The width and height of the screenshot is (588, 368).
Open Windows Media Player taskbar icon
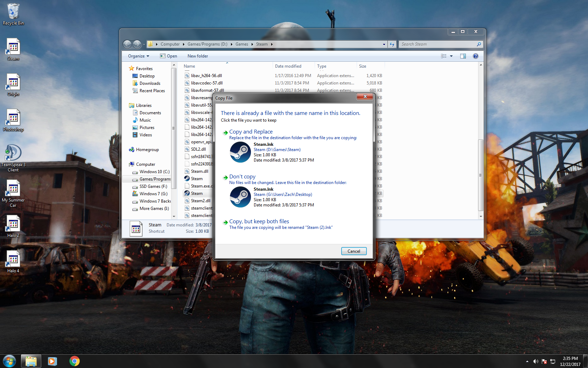coord(52,361)
